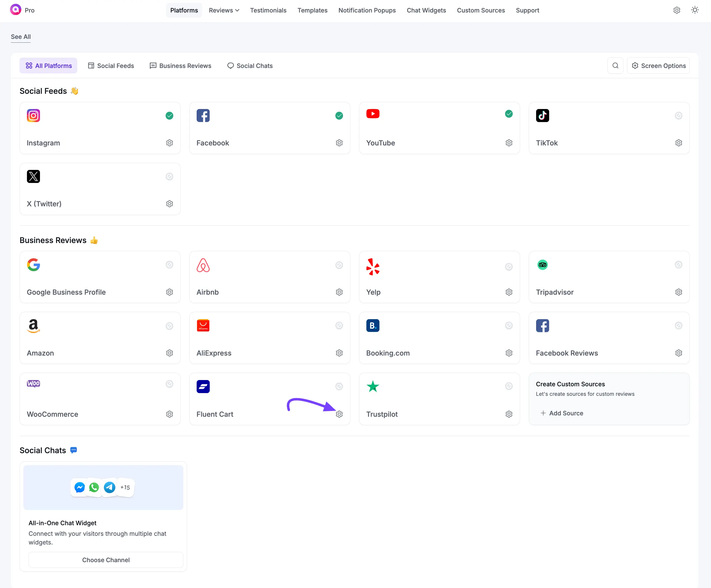Click YouTube connected green checkmark

[509, 114]
